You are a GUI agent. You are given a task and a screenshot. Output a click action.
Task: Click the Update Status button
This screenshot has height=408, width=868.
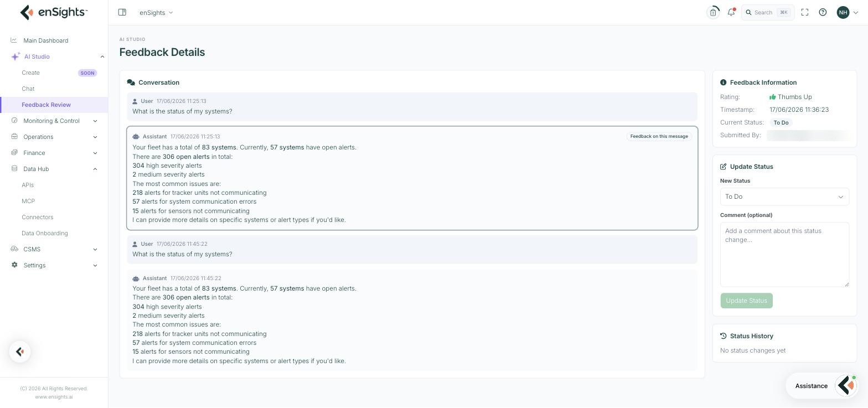tap(746, 301)
